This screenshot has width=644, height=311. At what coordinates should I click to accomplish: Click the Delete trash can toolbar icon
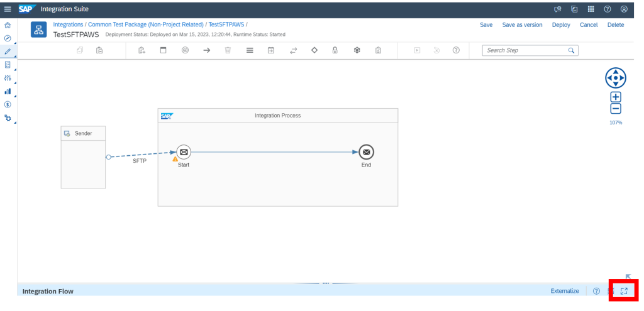[x=228, y=50]
